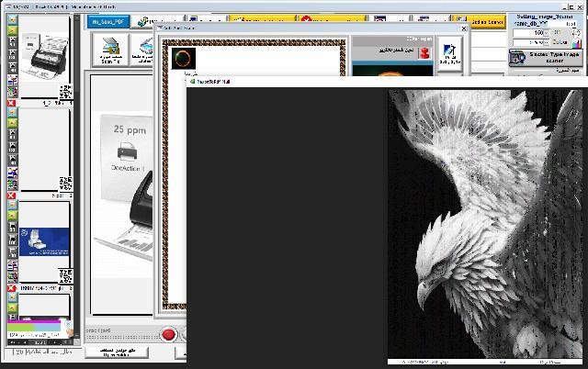Click the blue No_Save_PDF button
This screenshot has width=588, height=369.
coord(108,22)
